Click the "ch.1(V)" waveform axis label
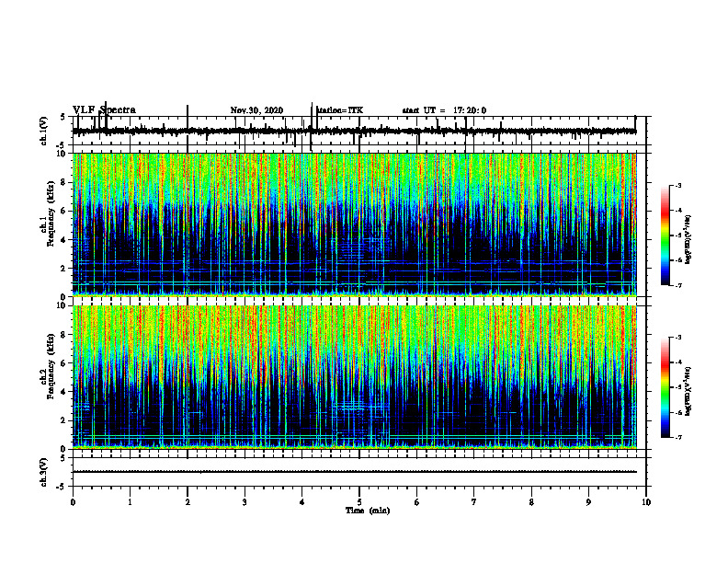 click(x=44, y=131)
